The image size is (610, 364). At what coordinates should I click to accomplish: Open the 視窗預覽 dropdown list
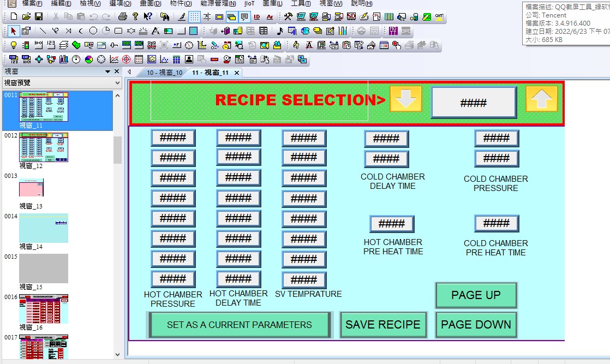pyautogui.click(x=118, y=83)
